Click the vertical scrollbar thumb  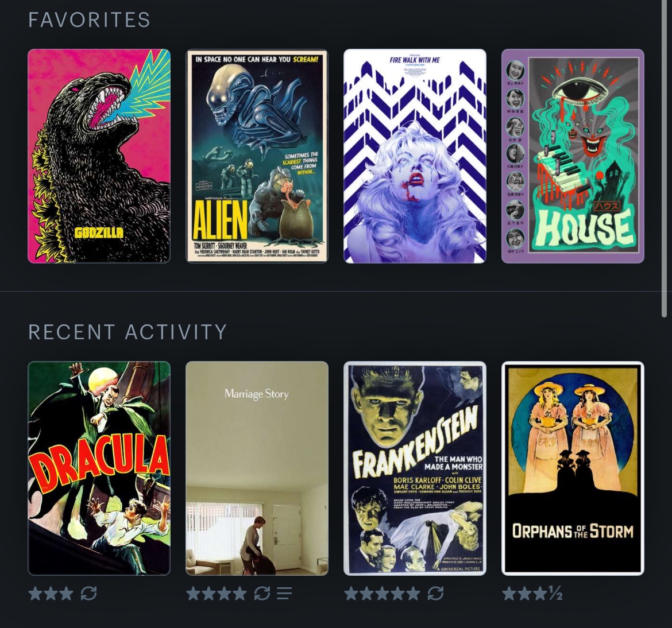pyautogui.click(x=665, y=158)
